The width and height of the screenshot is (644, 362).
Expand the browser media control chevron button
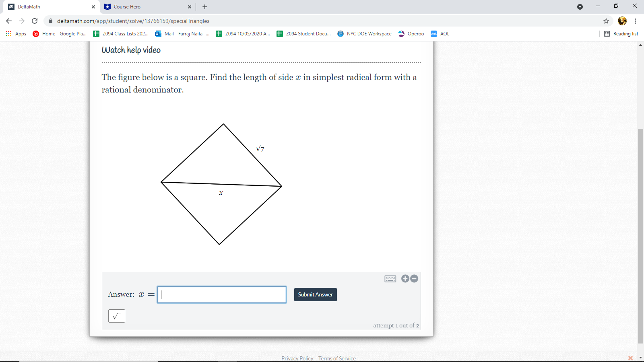tap(580, 6)
